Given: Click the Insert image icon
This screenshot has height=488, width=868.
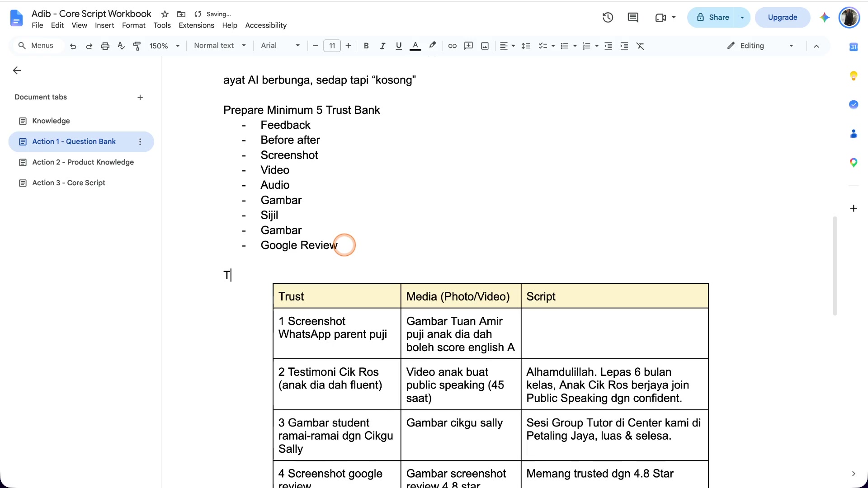Looking at the screenshot, I should pos(485,46).
